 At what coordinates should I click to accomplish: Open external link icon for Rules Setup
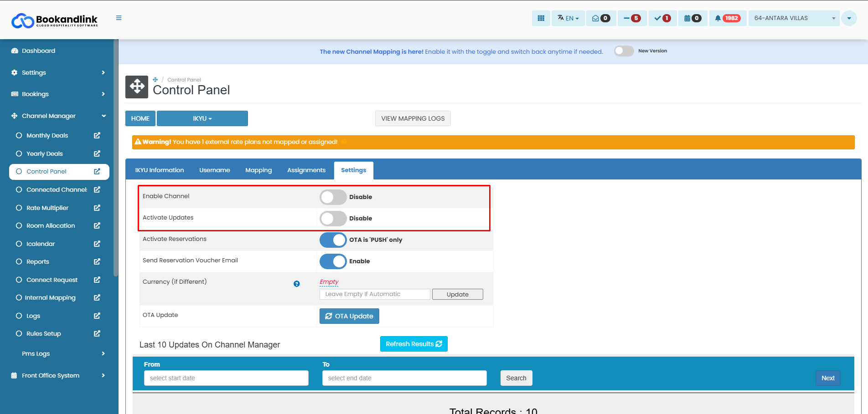point(97,333)
